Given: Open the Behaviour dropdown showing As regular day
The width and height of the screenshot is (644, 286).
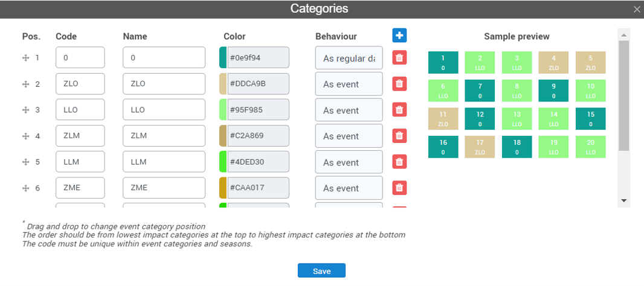Looking at the screenshot, I should (349, 58).
